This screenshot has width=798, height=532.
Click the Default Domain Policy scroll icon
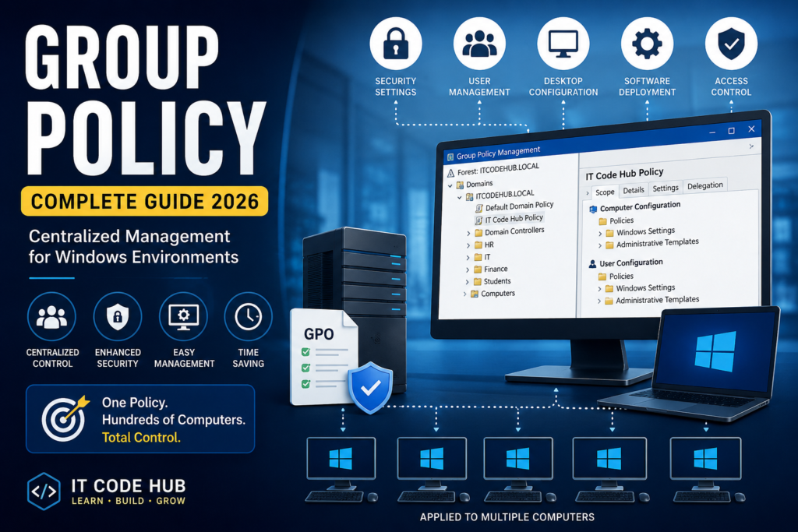(479, 208)
